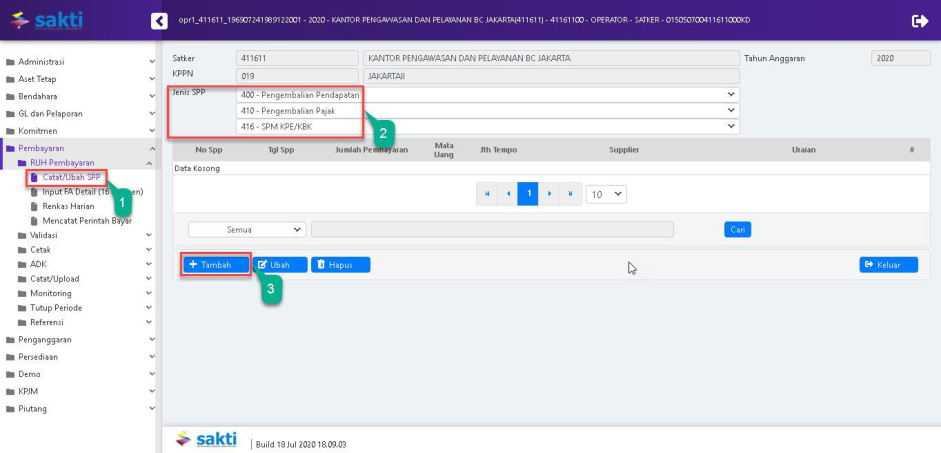The image size is (941, 453).
Task: Change rows per page from 10
Action: [606, 194]
